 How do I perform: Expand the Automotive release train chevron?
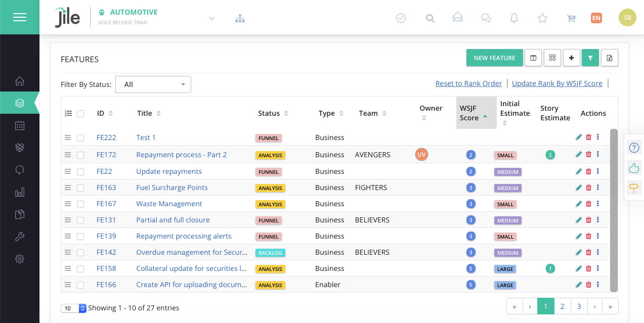pyautogui.click(x=212, y=19)
